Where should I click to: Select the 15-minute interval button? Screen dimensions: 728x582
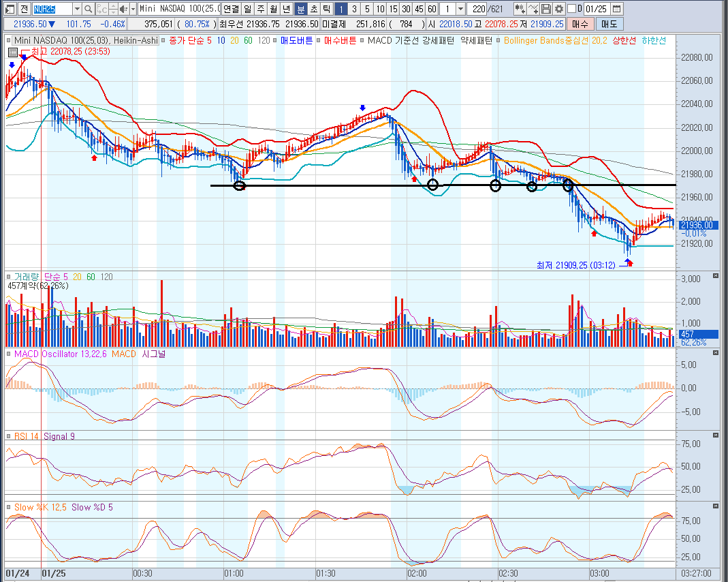[x=393, y=8]
